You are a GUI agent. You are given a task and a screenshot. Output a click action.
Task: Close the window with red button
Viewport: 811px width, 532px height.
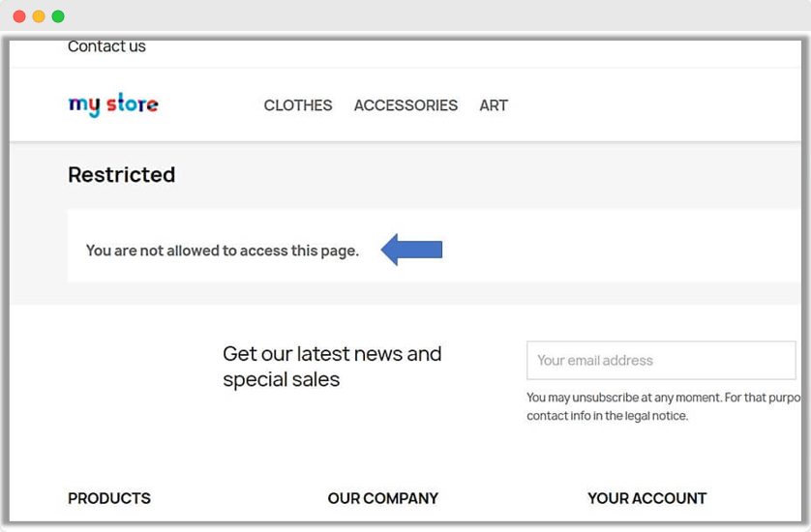[x=19, y=16]
